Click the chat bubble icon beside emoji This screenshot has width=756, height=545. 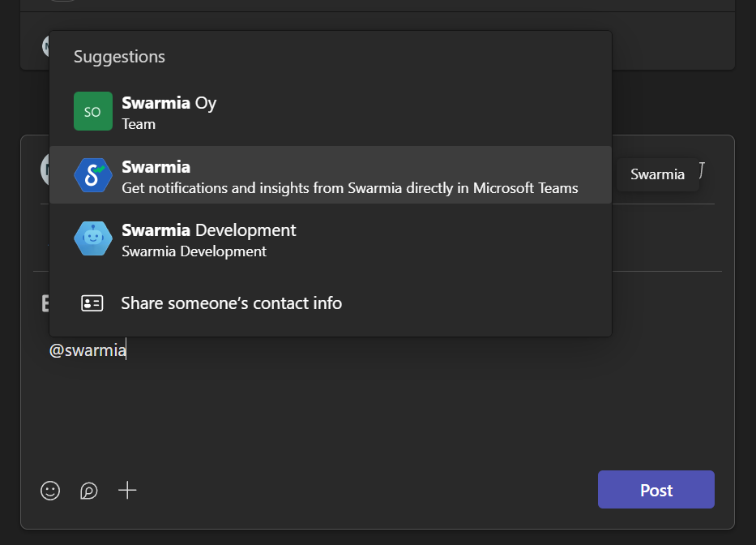click(x=89, y=491)
